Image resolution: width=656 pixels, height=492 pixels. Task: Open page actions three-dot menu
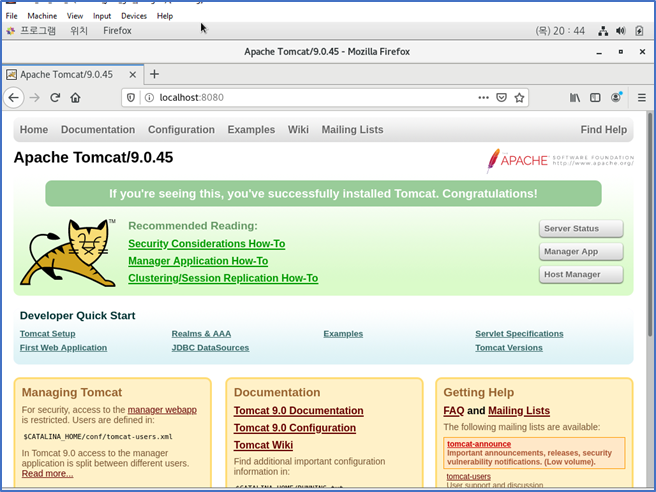coord(483,97)
